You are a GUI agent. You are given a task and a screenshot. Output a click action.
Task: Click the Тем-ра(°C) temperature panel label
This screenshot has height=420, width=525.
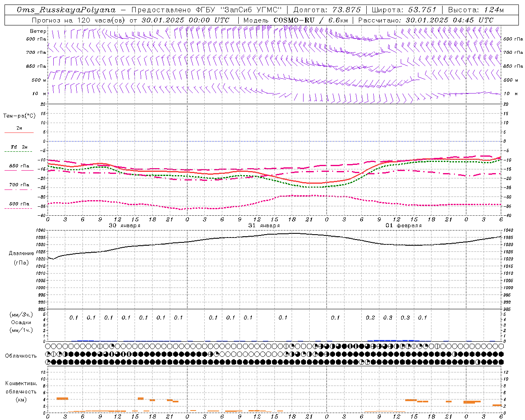(x=20, y=116)
